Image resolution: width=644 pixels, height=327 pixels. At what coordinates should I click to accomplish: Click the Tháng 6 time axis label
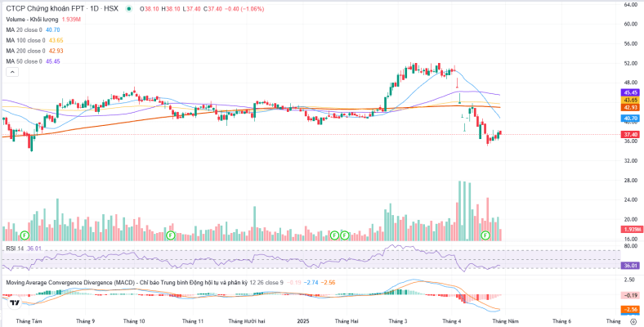[561, 320]
